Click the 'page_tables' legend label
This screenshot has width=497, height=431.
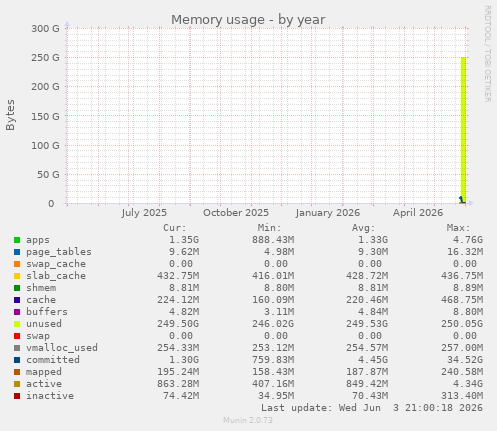click(59, 252)
